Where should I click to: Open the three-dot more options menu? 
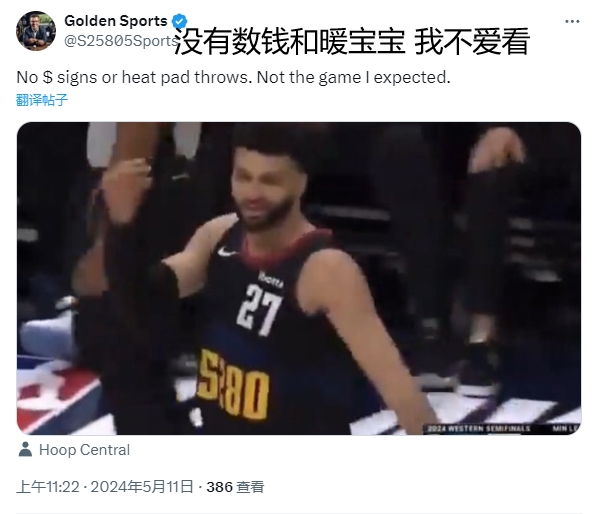coord(572,21)
